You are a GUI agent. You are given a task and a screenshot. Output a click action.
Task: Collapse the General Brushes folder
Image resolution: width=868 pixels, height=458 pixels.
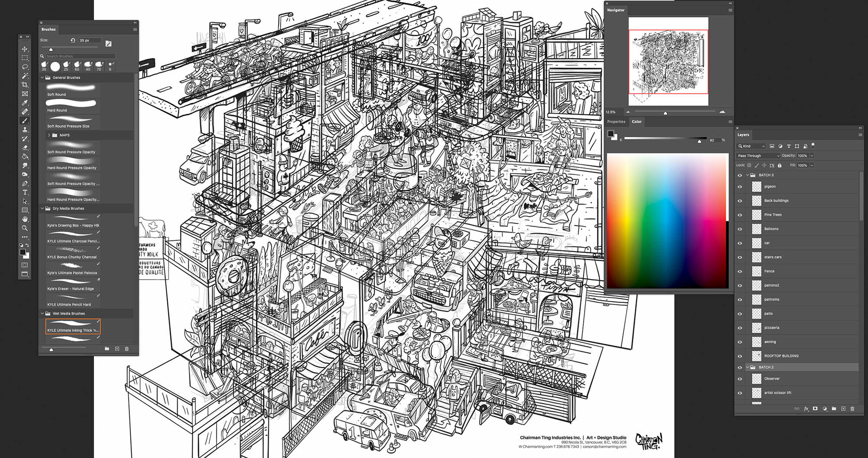(x=42, y=77)
